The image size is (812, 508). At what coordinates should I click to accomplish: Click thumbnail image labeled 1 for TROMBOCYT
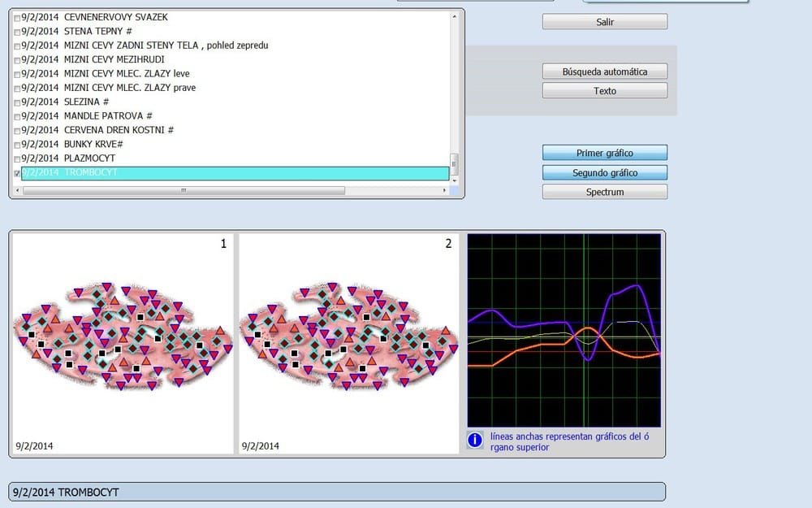123,341
